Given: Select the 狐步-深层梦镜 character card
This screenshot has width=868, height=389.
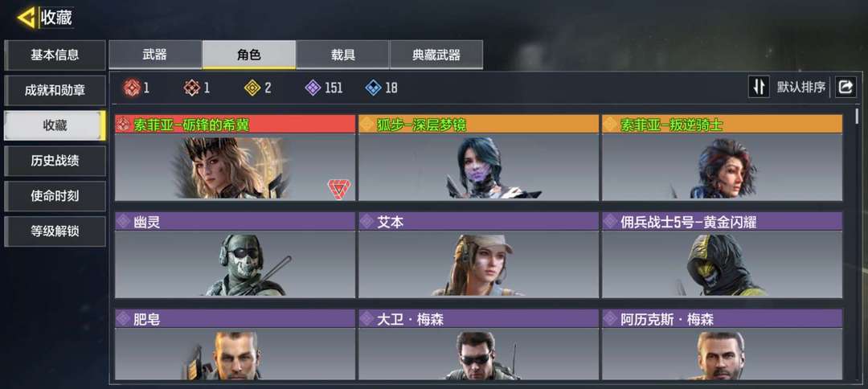Looking at the screenshot, I should pyautogui.click(x=478, y=158).
